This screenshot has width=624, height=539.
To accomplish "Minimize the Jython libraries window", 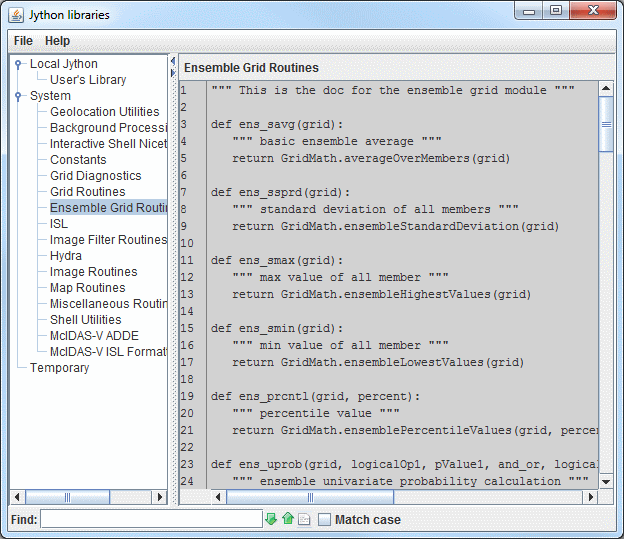I will (528, 11).
